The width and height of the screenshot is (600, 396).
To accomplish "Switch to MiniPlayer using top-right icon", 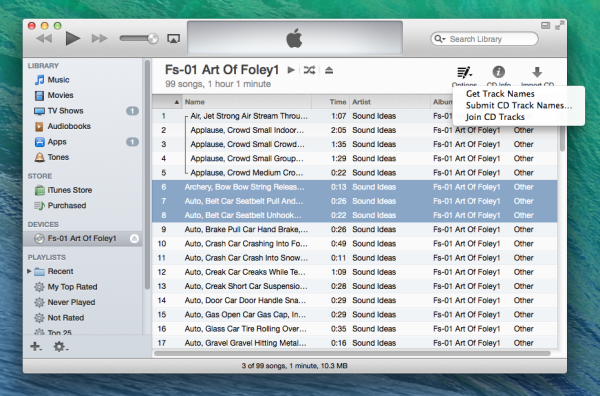I will 545,26.
